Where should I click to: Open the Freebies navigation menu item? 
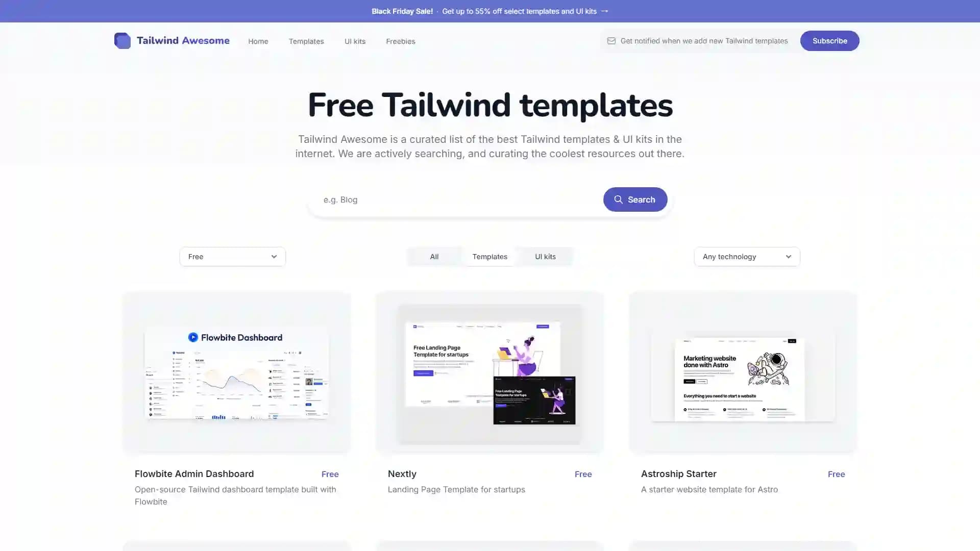pyautogui.click(x=401, y=41)
